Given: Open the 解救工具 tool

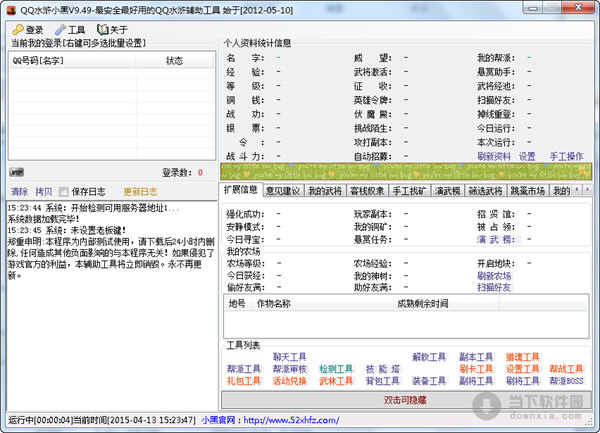Looking at the screenshot, I should click(x=429, y=357).
